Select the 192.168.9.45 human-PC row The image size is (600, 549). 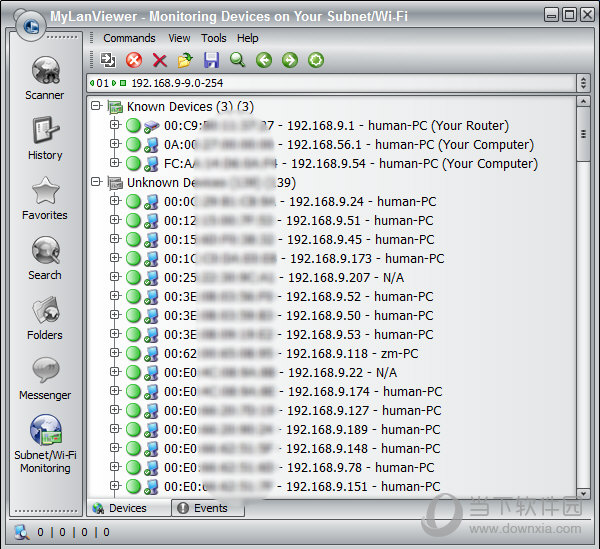[x=299, y=240]
